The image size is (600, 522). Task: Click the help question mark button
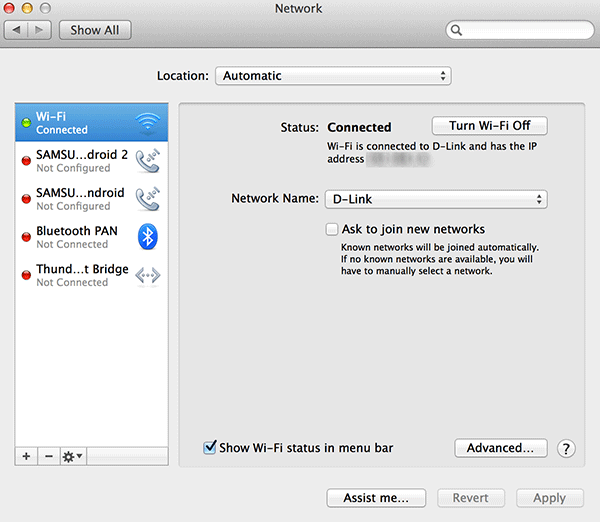566,449
